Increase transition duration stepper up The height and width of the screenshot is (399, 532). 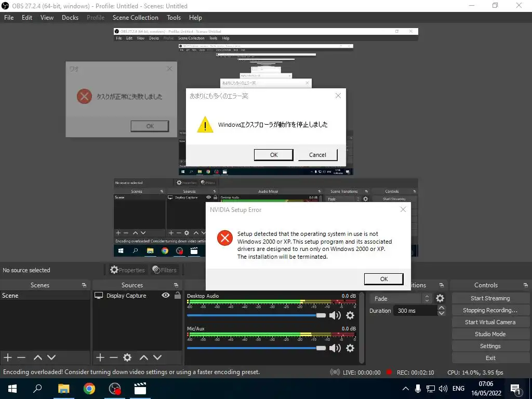pos(442,308)
